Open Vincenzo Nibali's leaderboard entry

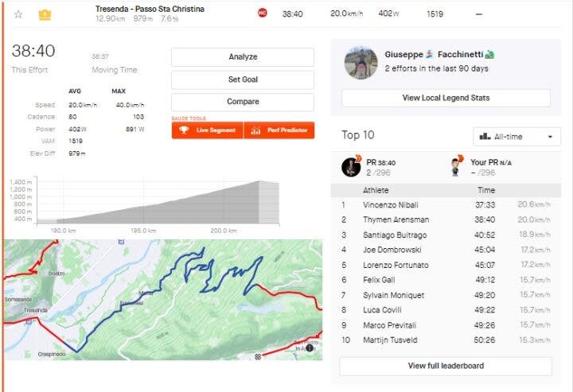click(x=389, y=204)
